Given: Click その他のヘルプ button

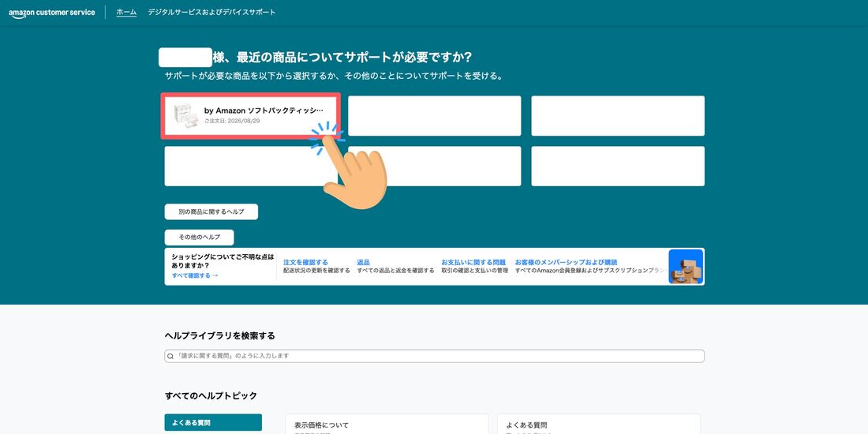Looking at the screenshot, I should coord(200,238).
